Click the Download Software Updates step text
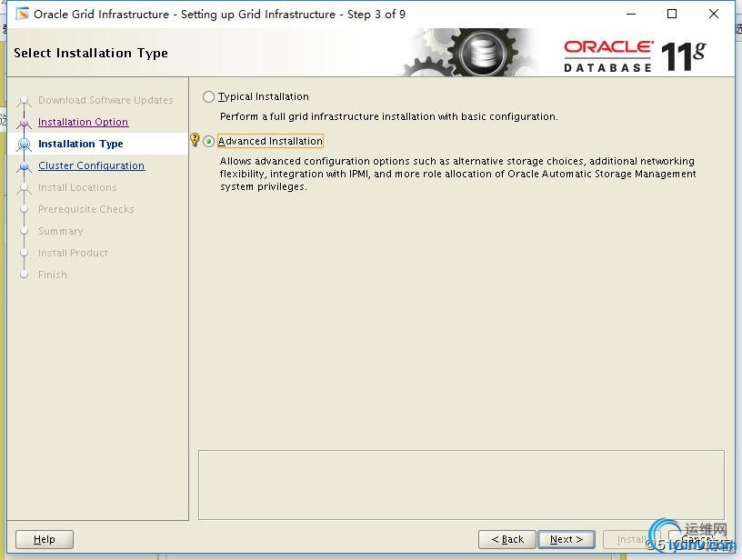The width and height of the screenshot is (742, 560). point(106,100)
